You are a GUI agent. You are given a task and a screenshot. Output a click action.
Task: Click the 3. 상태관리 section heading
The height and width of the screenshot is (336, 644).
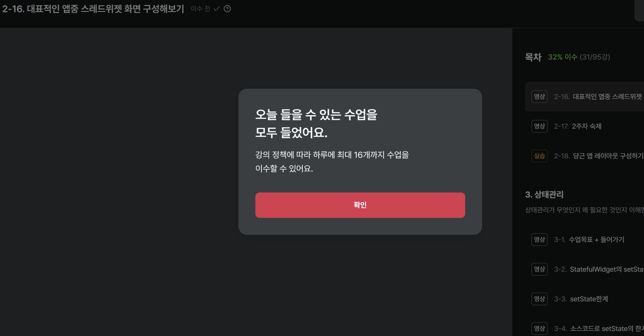544,195
